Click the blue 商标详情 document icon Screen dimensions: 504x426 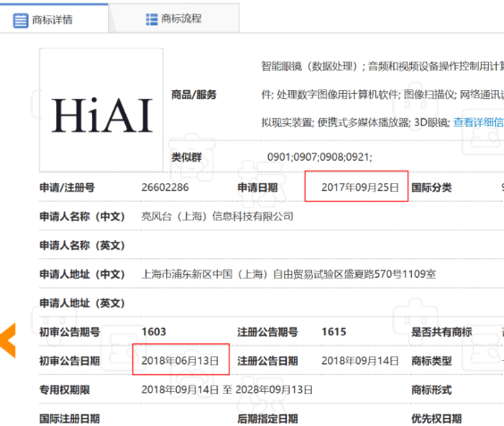21,21
